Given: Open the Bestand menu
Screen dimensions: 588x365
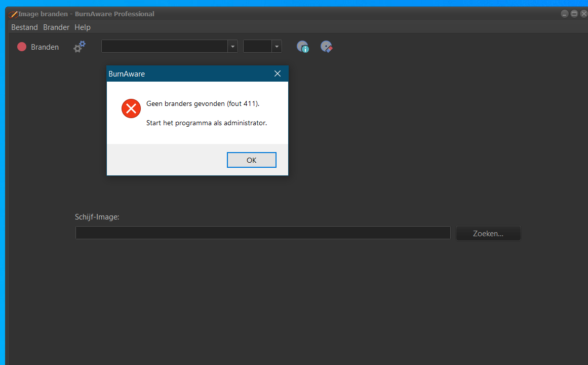Looking at the screenshot, I should [24, 27].
